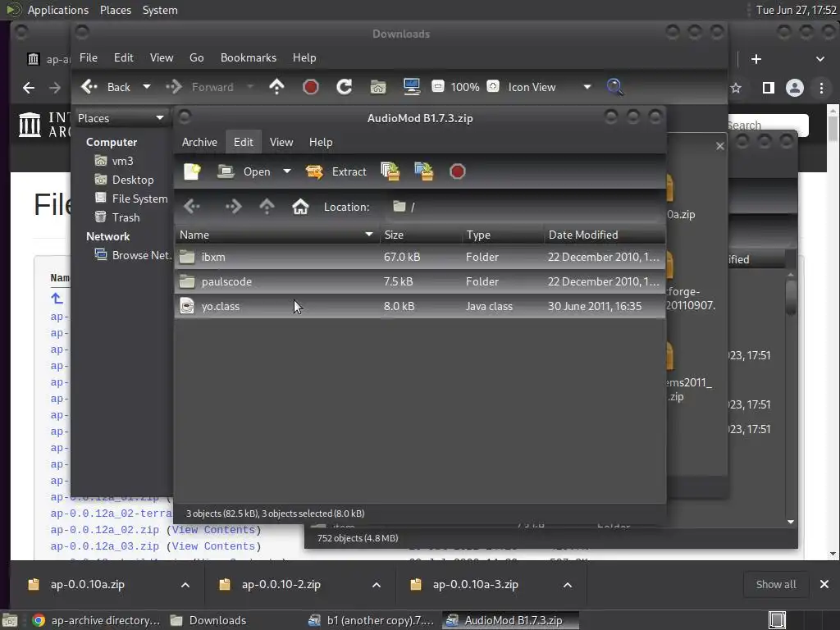Open the Bookmarks menu in Downloads window
Screen dimensions: 840x630
click(x=248, y=58)
